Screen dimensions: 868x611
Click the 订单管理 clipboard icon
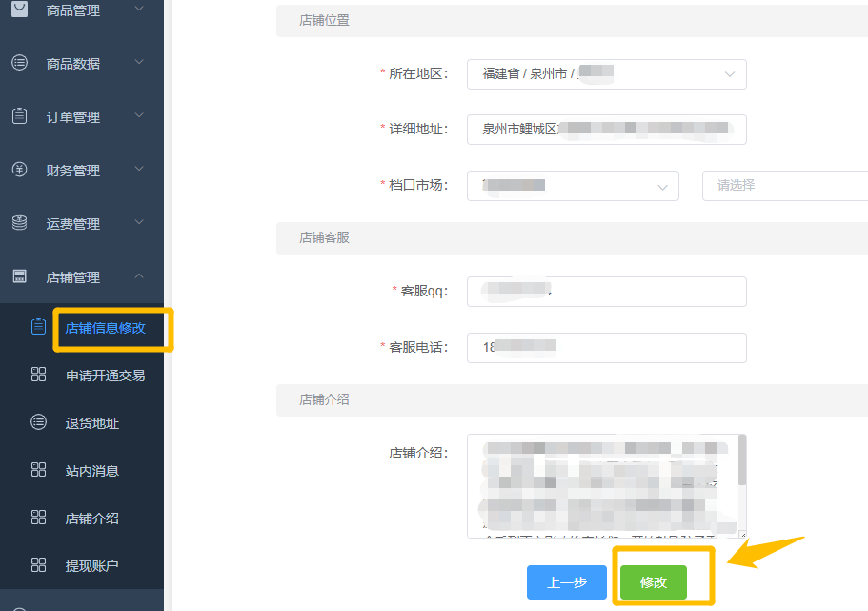19,116
